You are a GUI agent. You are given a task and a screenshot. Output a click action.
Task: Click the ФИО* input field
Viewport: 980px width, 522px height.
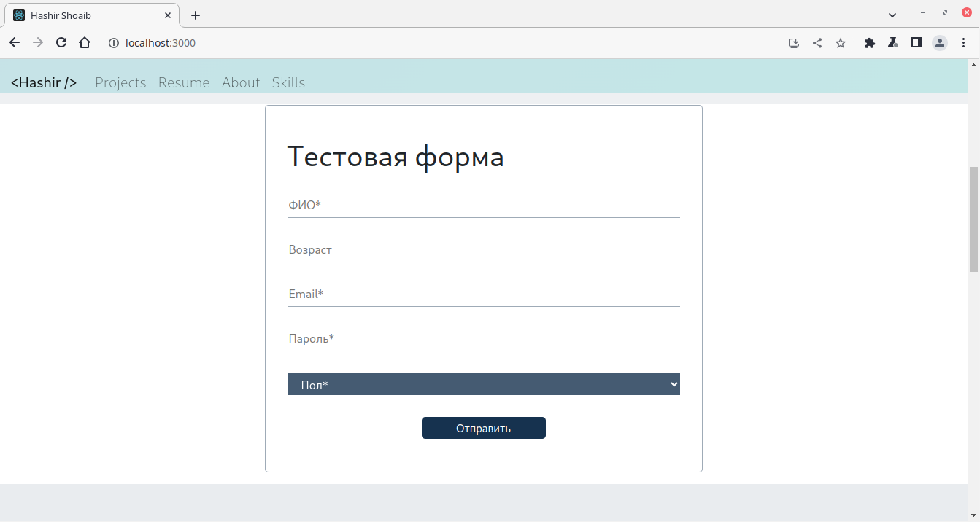[484, 206]
